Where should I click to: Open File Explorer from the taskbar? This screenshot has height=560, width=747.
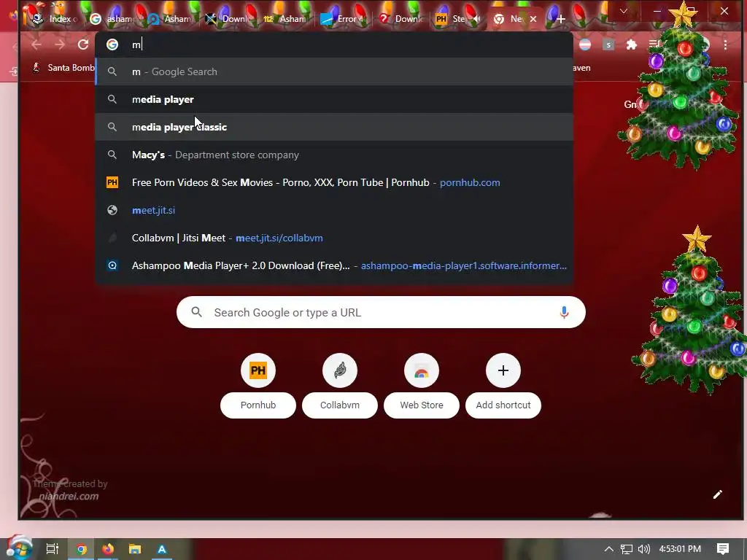click(x=135, y=549)
